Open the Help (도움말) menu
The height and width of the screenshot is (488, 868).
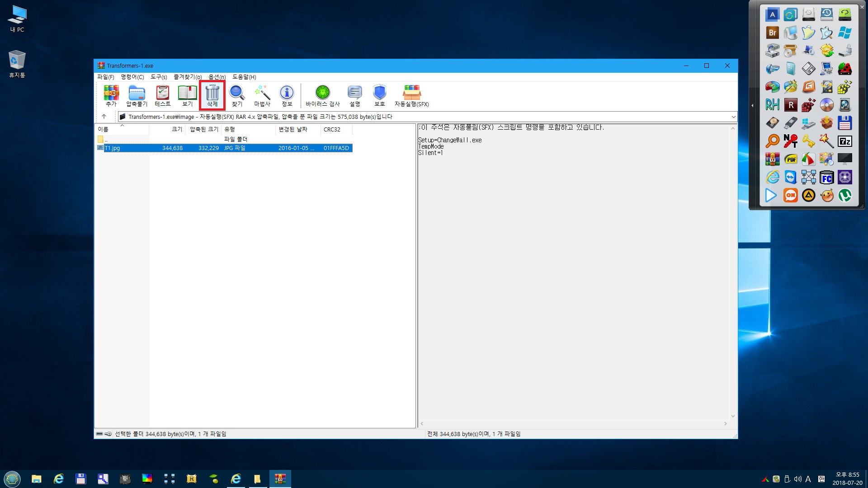[244, 77]
